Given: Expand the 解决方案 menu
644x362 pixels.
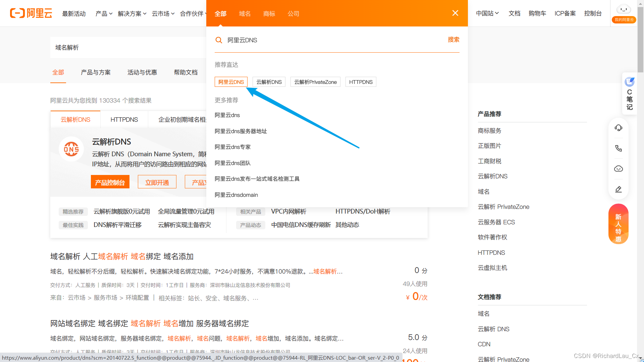Looking at the screenshot, I should point(132,14).
